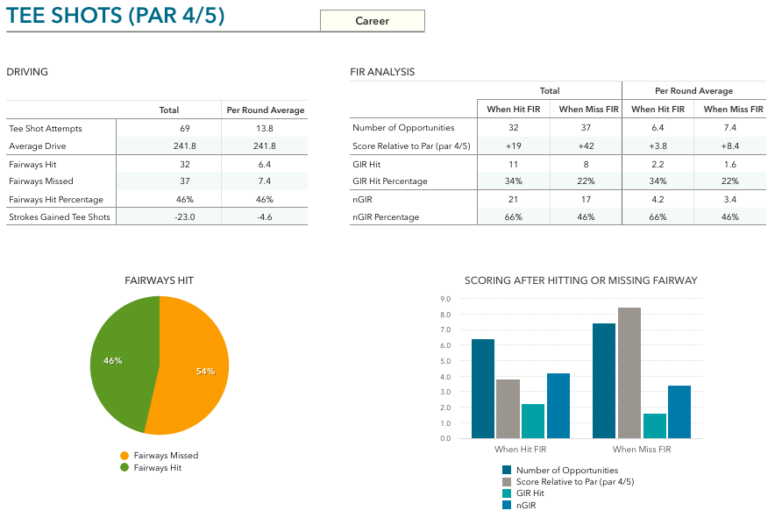Click the Career selector box

tap(372, 21)
